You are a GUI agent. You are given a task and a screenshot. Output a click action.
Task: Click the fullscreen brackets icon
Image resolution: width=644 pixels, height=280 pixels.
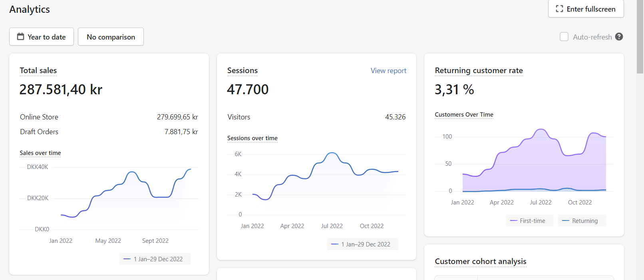pos(559,9)
